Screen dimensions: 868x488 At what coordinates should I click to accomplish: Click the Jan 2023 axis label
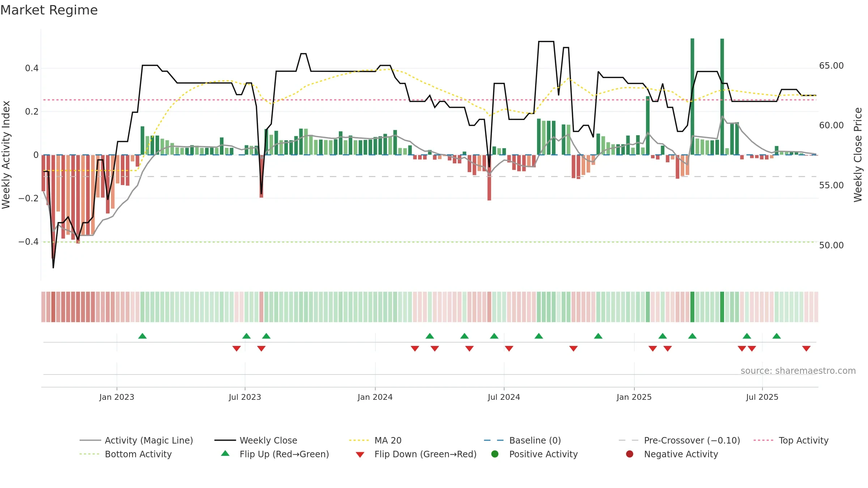click(117, 397)
